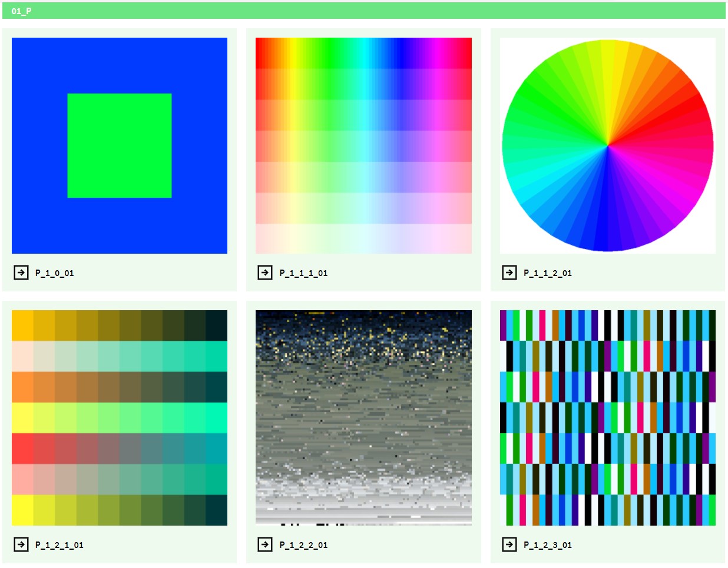
Task: Click the arrow icon beside P_1_2_3_01
Action: pos(509,544)
